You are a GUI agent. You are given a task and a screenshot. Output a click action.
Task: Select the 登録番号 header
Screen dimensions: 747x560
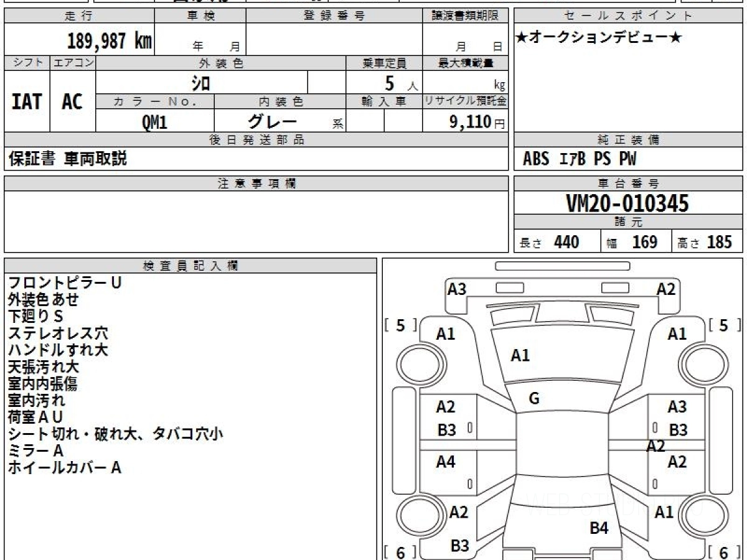[334, 16]
